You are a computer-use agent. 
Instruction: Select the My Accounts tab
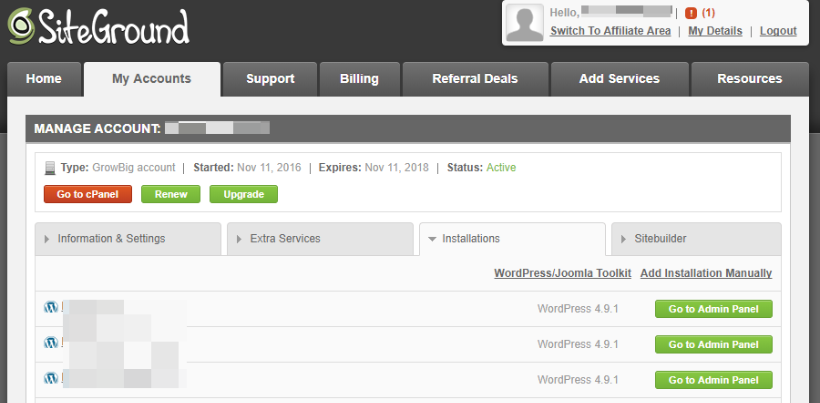point(152,79)
